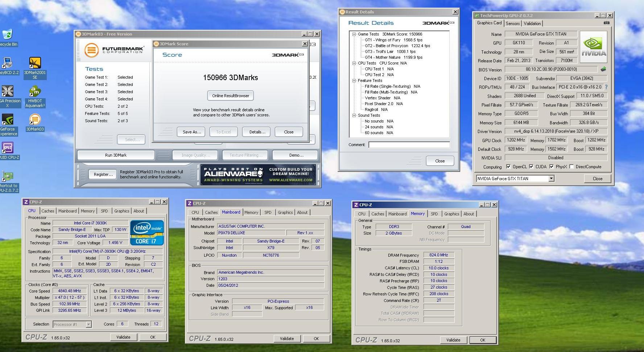The width and height of the screenshot is (644, 352).
Task: Open Caches tab in left CPU-Z window
Action: click(48, 211)
